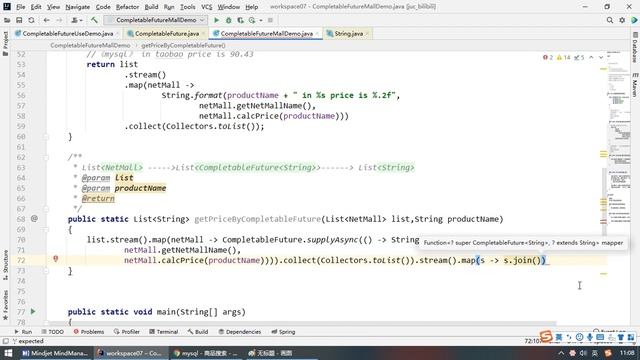Screen dimensions: 640x360
Task: Open the Favorites side panel
Action: point(5,305)
